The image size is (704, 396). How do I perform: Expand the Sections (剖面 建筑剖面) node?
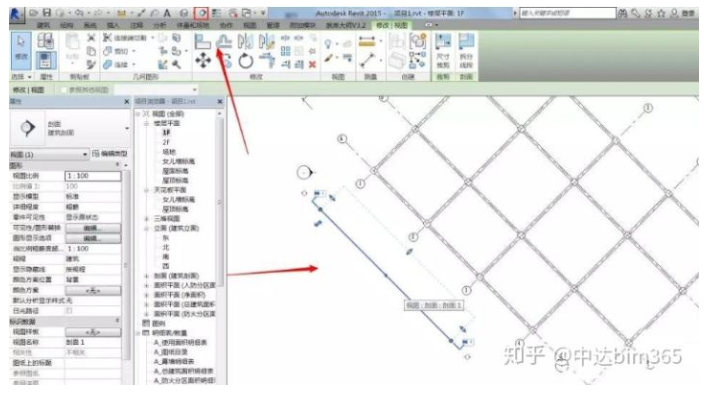(146, 276)
